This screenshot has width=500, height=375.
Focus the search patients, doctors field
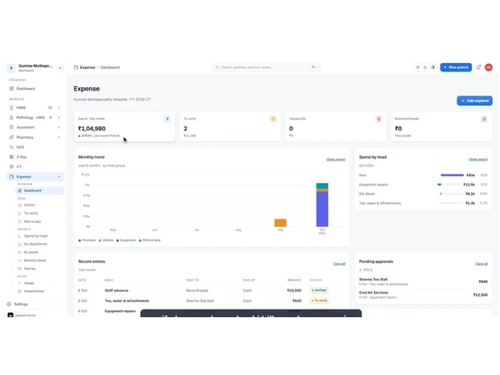coord(266,67)
